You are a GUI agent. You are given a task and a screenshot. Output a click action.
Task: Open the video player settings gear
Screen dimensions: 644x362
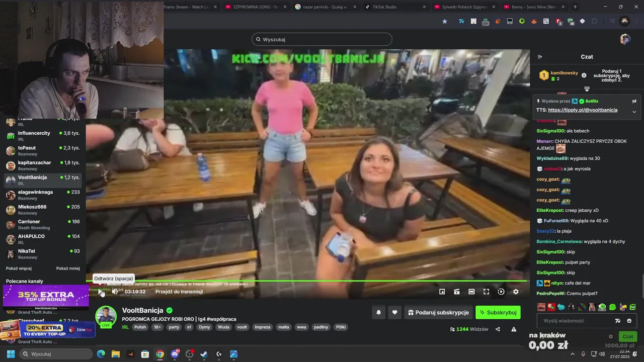(516, 292)
